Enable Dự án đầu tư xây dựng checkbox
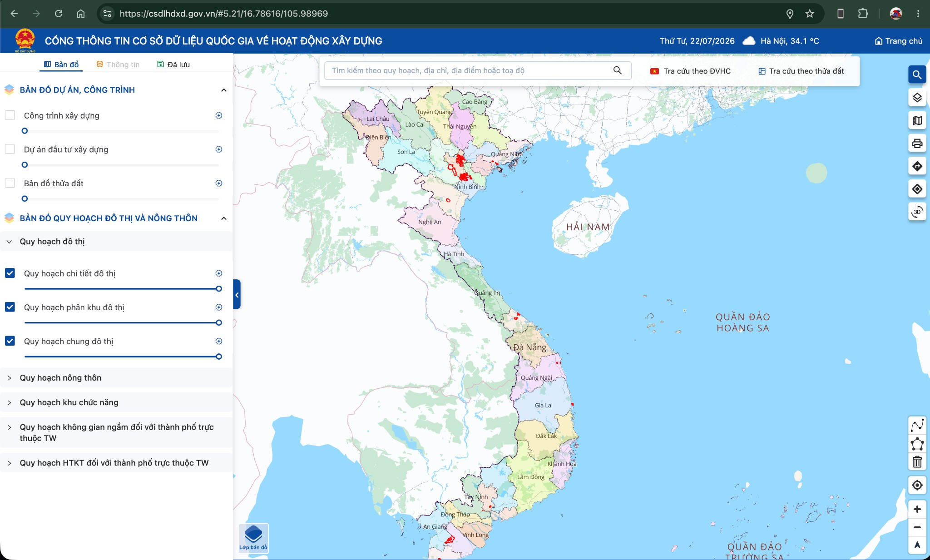 [10, 149]
